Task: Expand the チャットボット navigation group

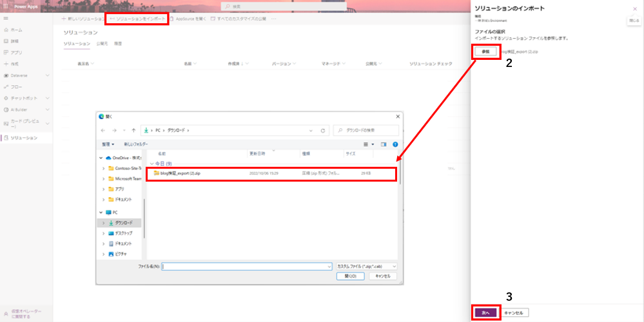Action: click(47, 98)
